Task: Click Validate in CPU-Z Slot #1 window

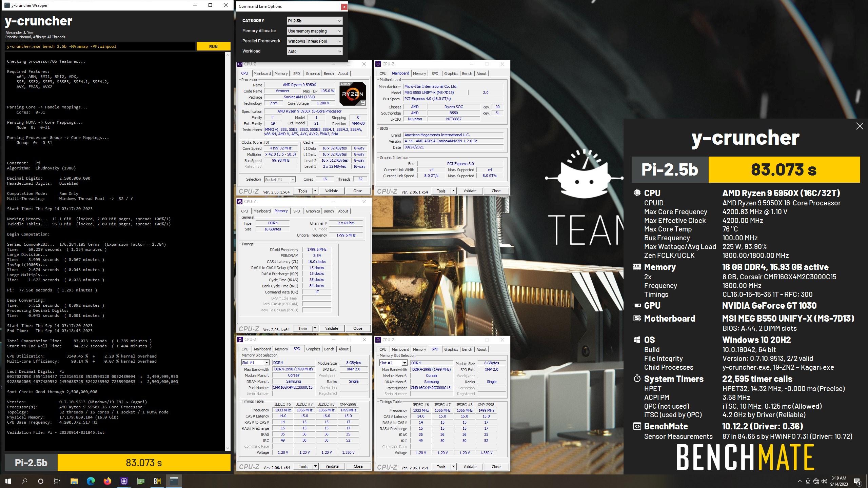Action: point(332,466)
